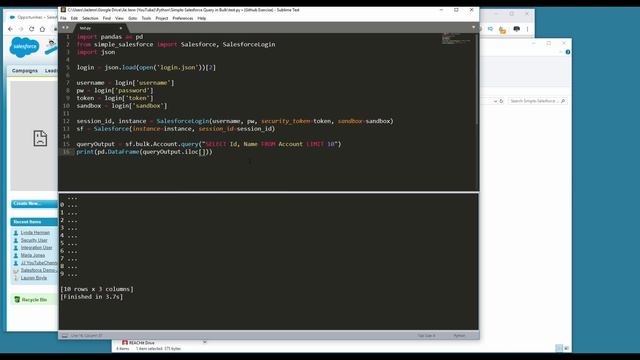Viewport: 640px width, 360px height.
Task: Open the Tools menu in Sublime Text
Action: pos(146,18)
